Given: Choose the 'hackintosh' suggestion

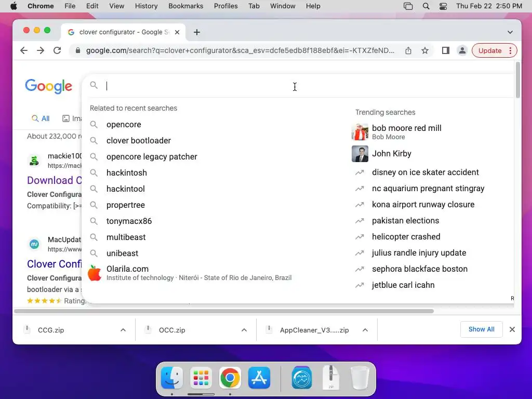Looking at the screenshot, I should (127, 172).
